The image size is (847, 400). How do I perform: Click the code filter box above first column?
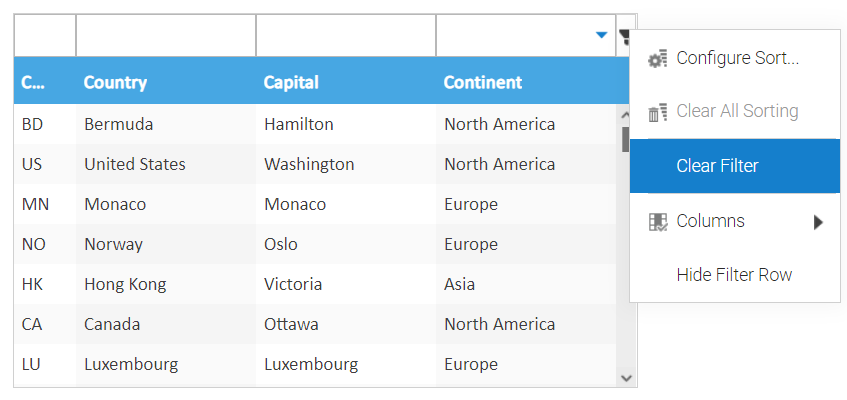[45, 36]
